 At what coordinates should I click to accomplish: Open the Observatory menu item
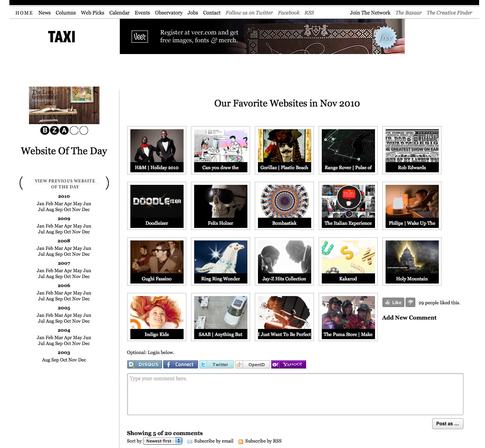click(x=169, y=13)
